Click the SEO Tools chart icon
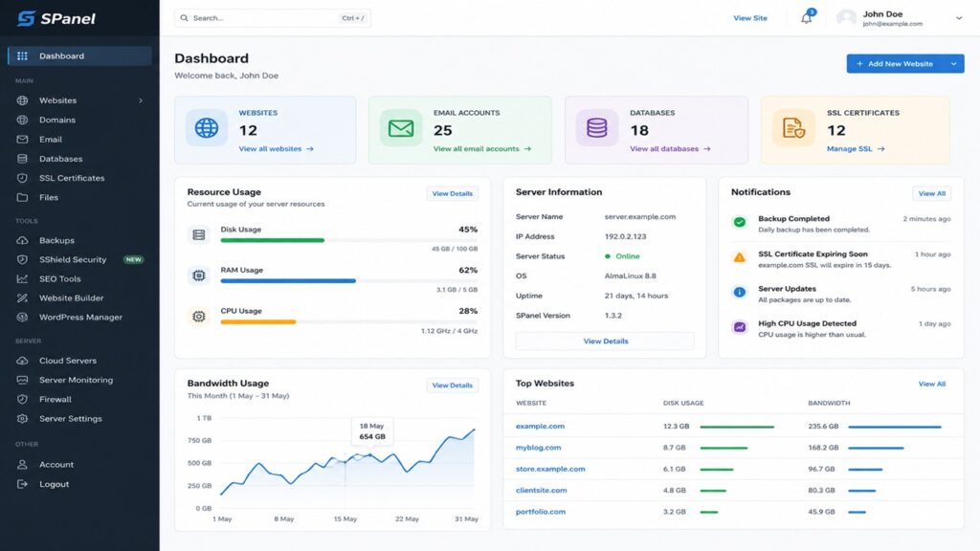Screen dimensions: 980x551 click(23, 278)
